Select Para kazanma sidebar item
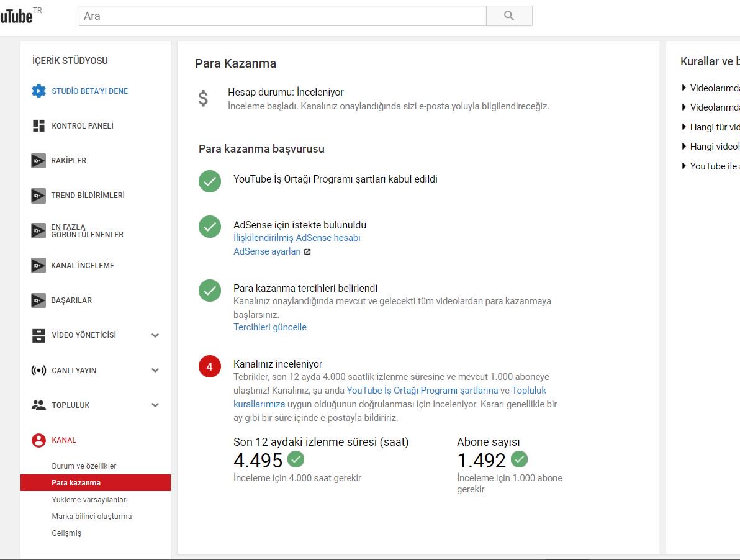This screenshot has height=560, width=740. pos(96,482)
